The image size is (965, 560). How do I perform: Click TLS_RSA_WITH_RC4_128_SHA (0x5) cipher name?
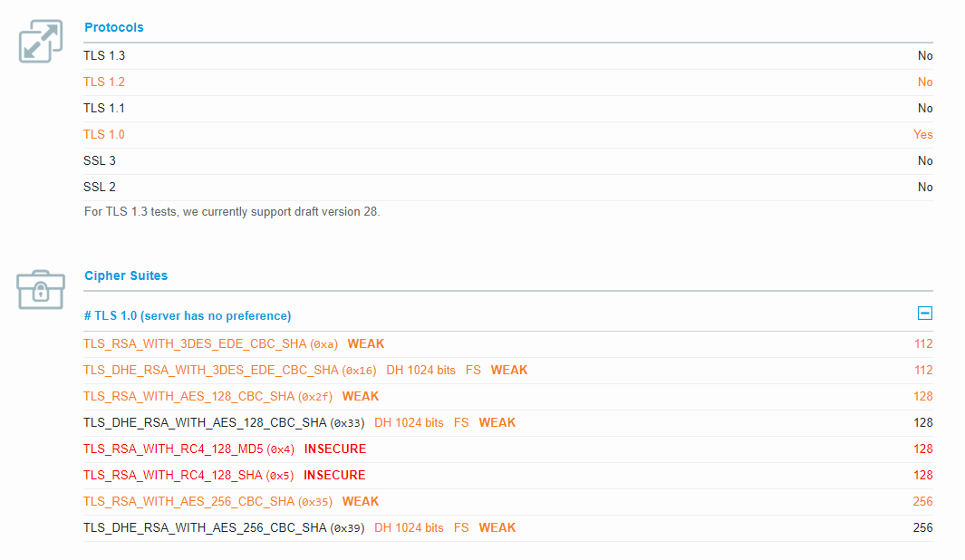[188, 476]
